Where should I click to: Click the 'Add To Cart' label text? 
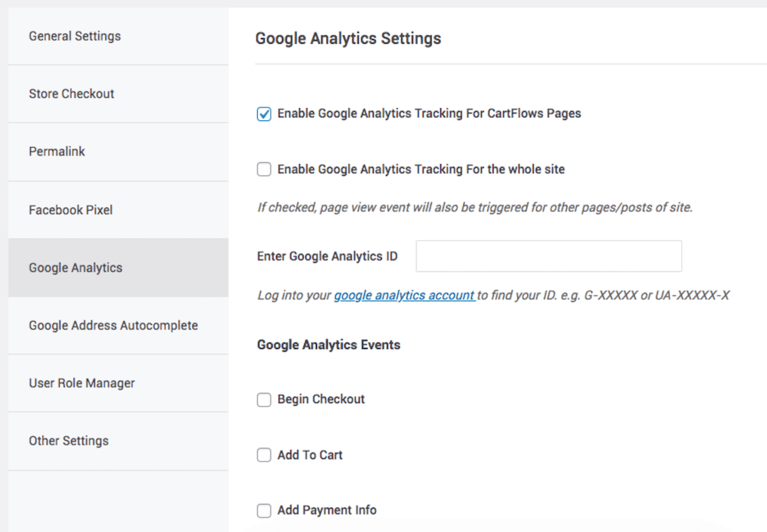310,455
